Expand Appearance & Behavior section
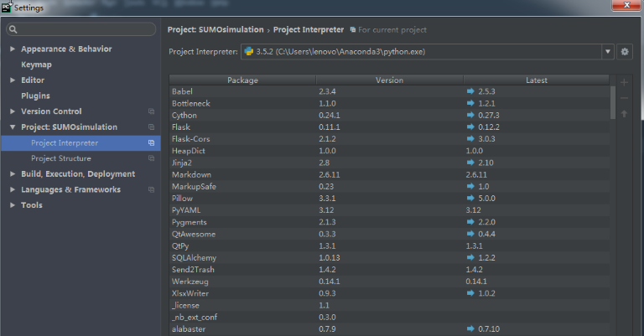The image size is (644, 336). click(13, 49)
